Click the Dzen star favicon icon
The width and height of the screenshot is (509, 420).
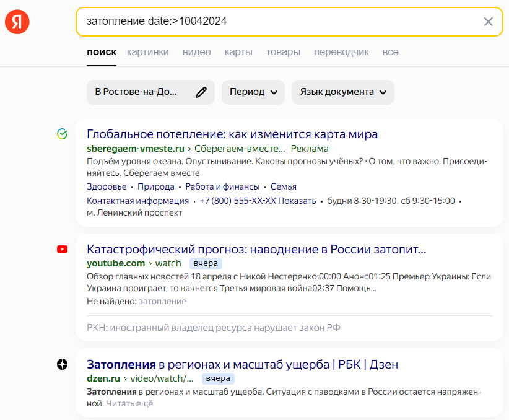point(63,364)
